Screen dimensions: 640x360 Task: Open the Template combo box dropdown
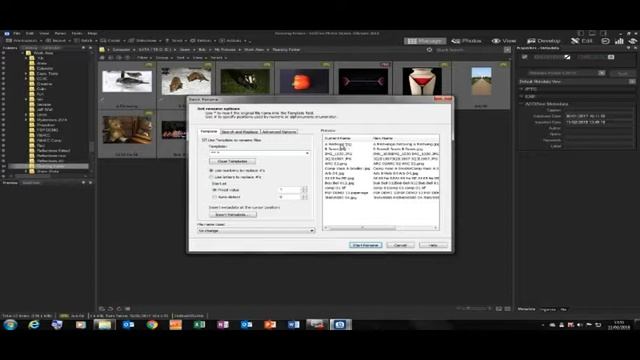307,153
